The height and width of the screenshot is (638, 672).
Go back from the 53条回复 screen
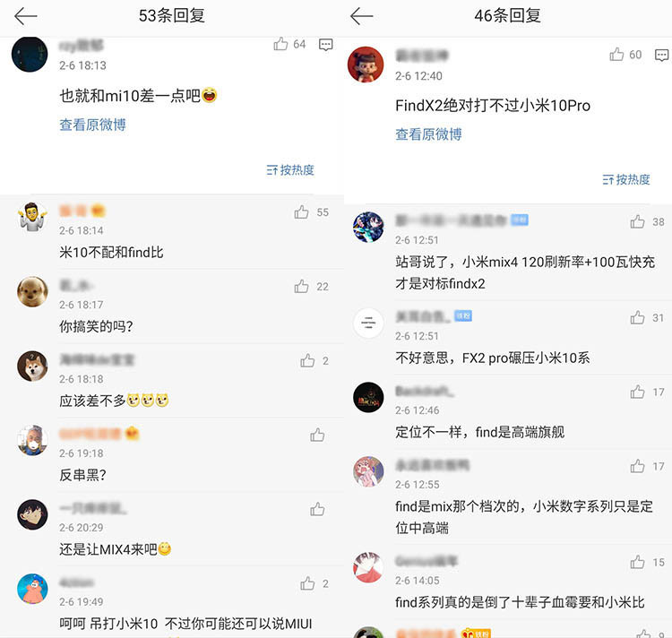[26, 16]
